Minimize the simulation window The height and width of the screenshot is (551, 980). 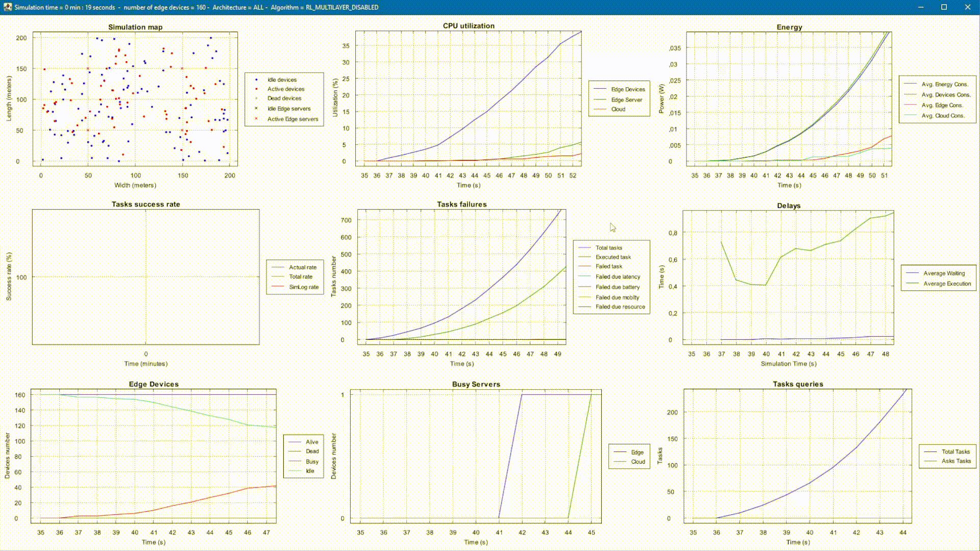921,7
